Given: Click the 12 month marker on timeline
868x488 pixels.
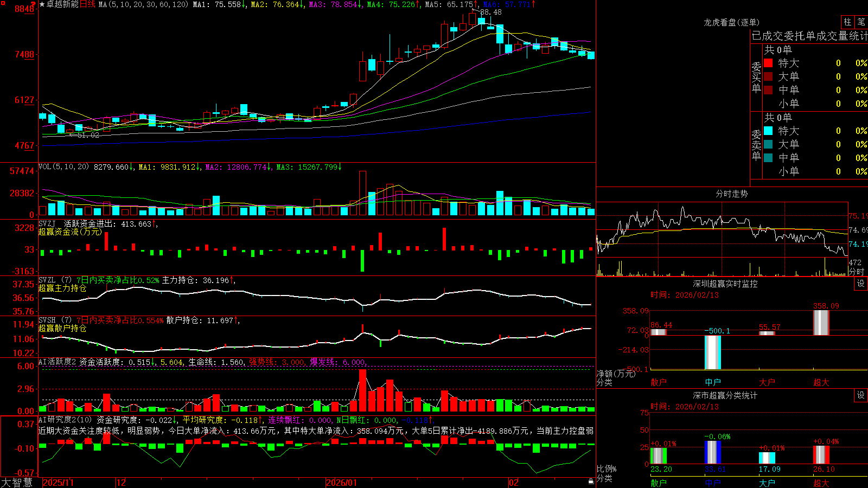Looking at the screenshot, I should [x=122, y=483].
